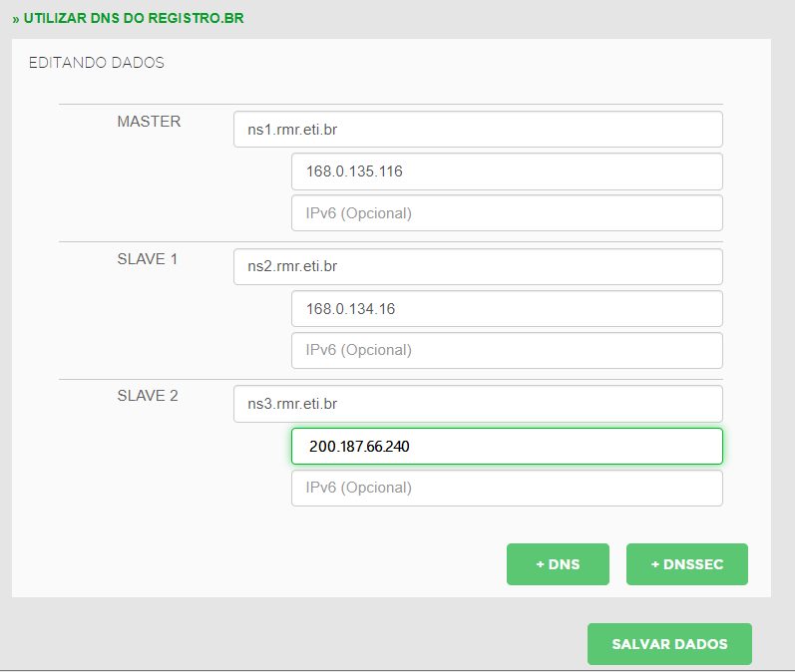Select the Slave 2 hostname field ns3.rmr.eti.br
The height and width of the screenshot is (672, 795).
(478, 404)
